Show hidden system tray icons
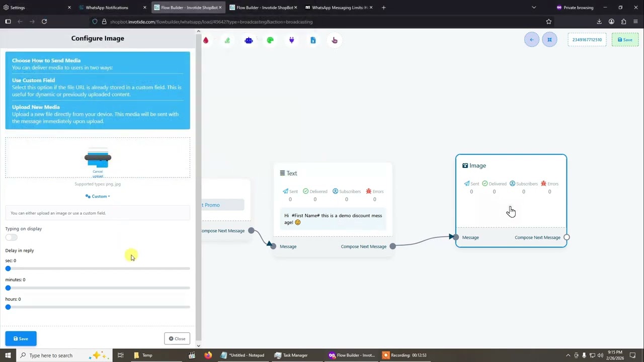Image resolution: width=644 pixels, height=362 pixels. [x=568, y=355]
